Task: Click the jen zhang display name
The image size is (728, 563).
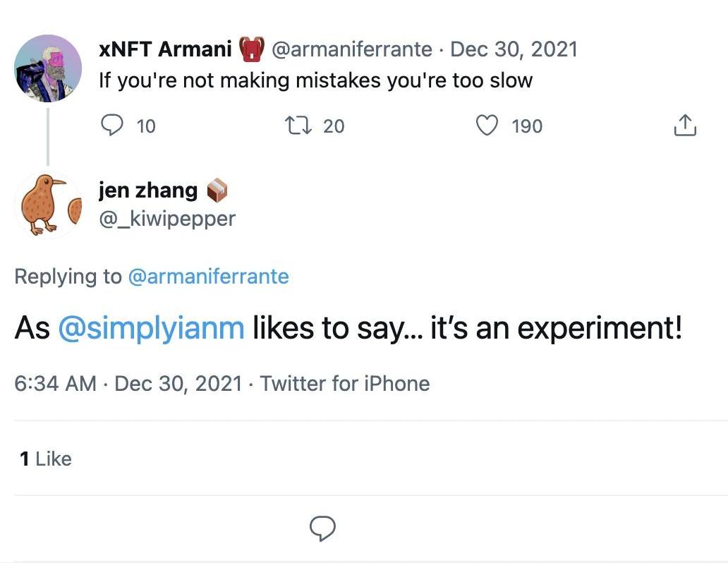Action: click(148, 189)
